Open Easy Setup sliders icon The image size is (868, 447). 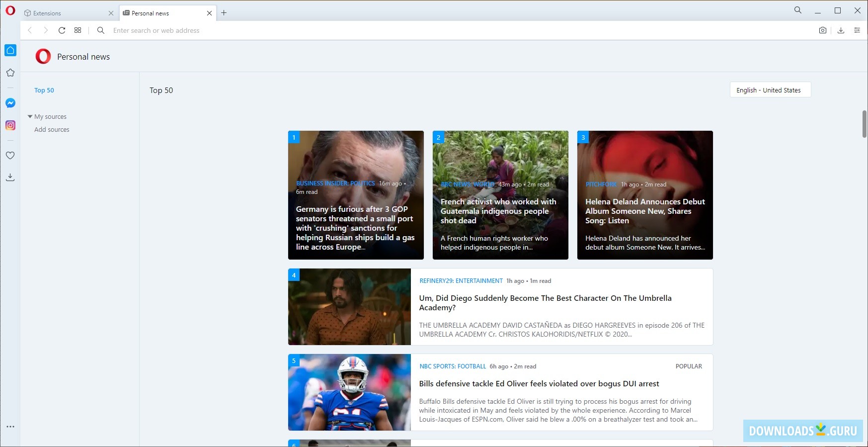[x=857, y=30]
